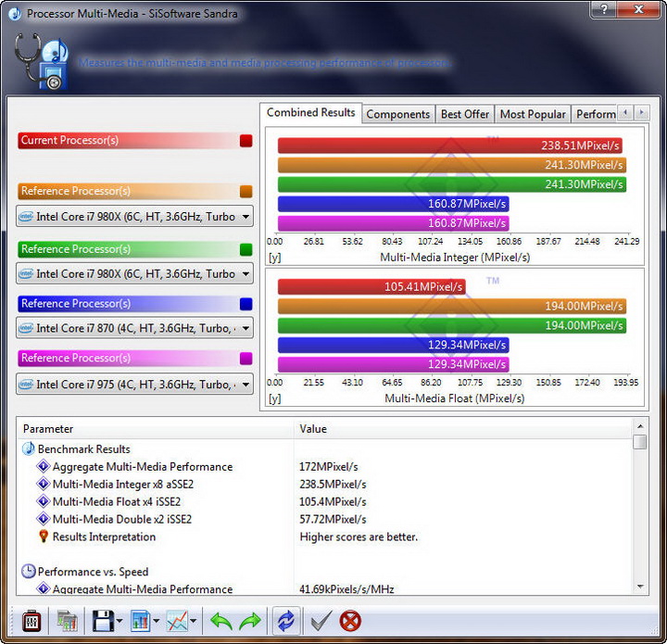Click the results list scroll down arrow
This screenshot has height=644, width=667.
point(640,587)
